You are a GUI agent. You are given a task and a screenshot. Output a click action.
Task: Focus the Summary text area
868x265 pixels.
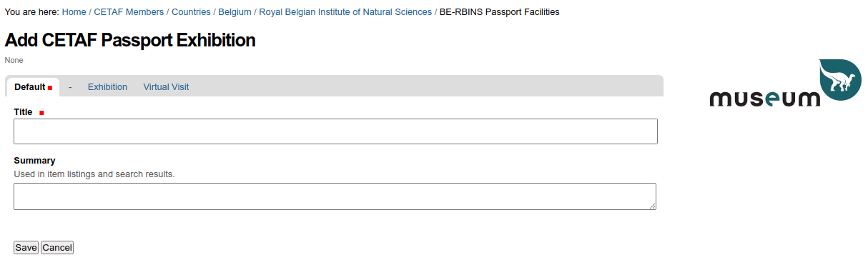tap(335, 196)
